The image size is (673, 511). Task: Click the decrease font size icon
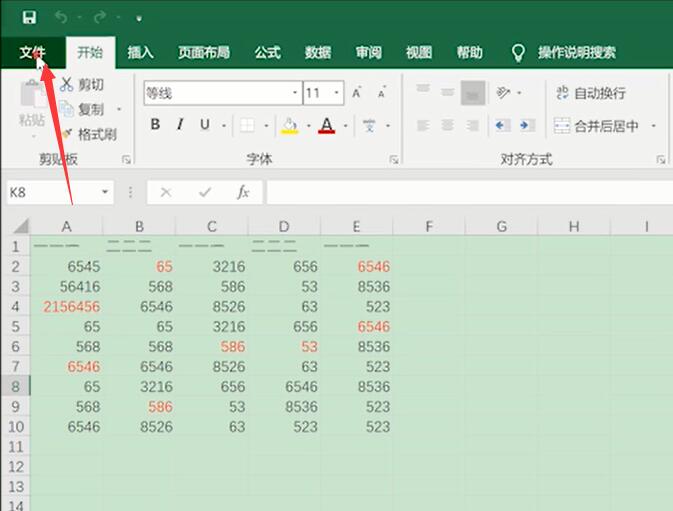(x=382, y=92)
